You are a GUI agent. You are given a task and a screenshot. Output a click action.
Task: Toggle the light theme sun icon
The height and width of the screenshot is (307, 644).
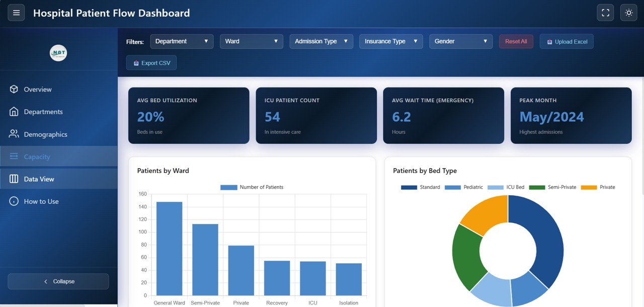point(628,12)
